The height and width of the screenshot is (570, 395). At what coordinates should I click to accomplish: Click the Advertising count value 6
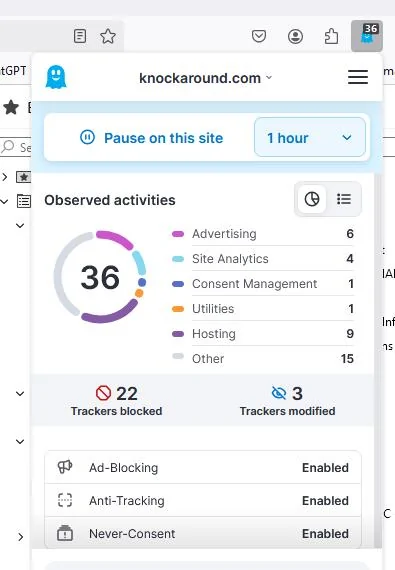click(x=350, y=234)
